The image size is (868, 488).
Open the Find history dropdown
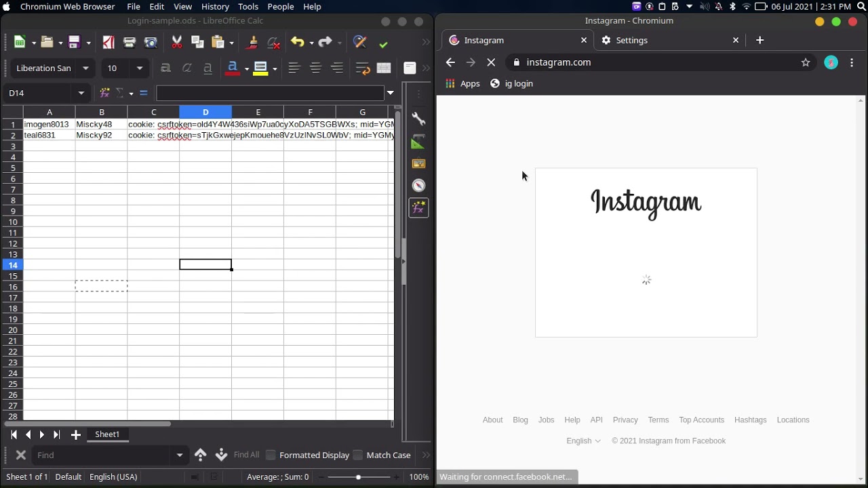[180, 455]
